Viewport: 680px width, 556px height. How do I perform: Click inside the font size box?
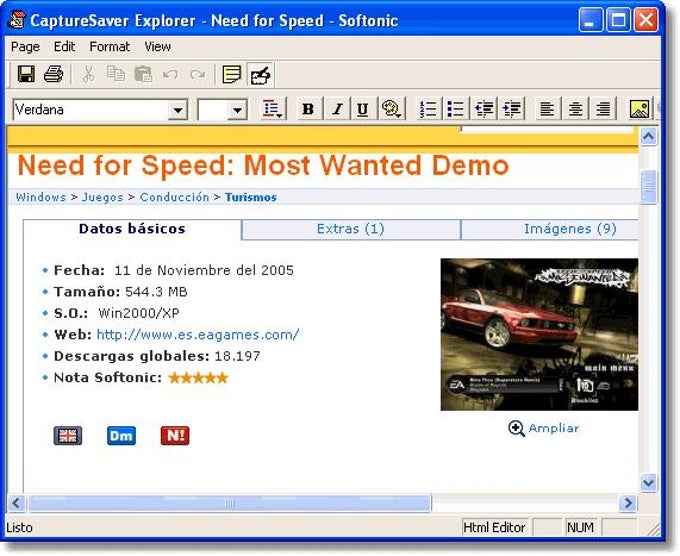point(213,109)
